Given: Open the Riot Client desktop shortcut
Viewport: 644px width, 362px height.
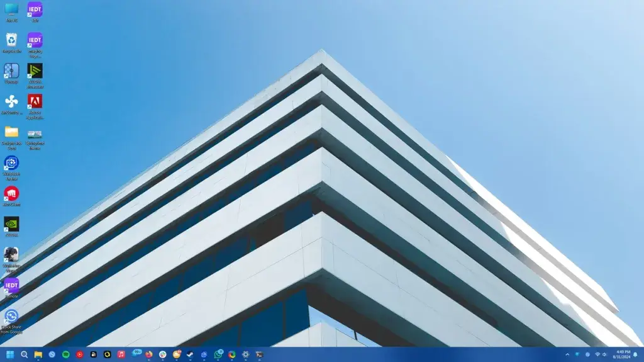Looking at the screenshot, I should (11, 194).
